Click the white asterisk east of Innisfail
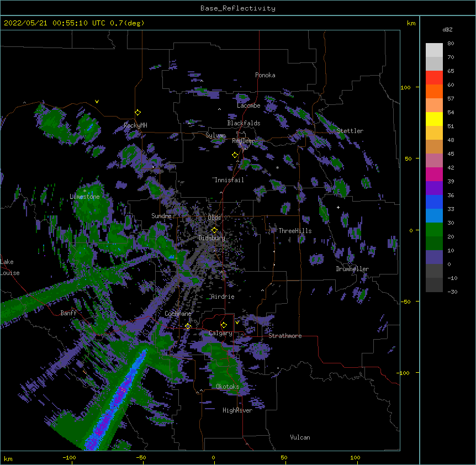The image size is (476, 465). click(277, 168)
